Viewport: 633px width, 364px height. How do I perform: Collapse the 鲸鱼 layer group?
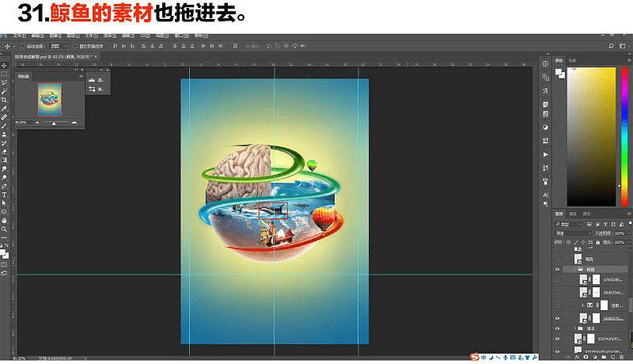click(575, 269)
